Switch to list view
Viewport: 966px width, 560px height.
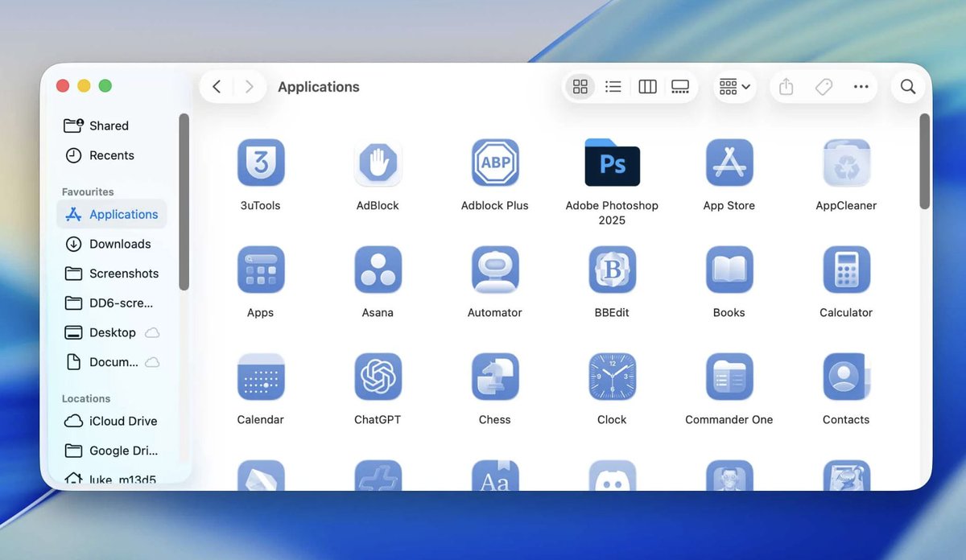[613, 86]
